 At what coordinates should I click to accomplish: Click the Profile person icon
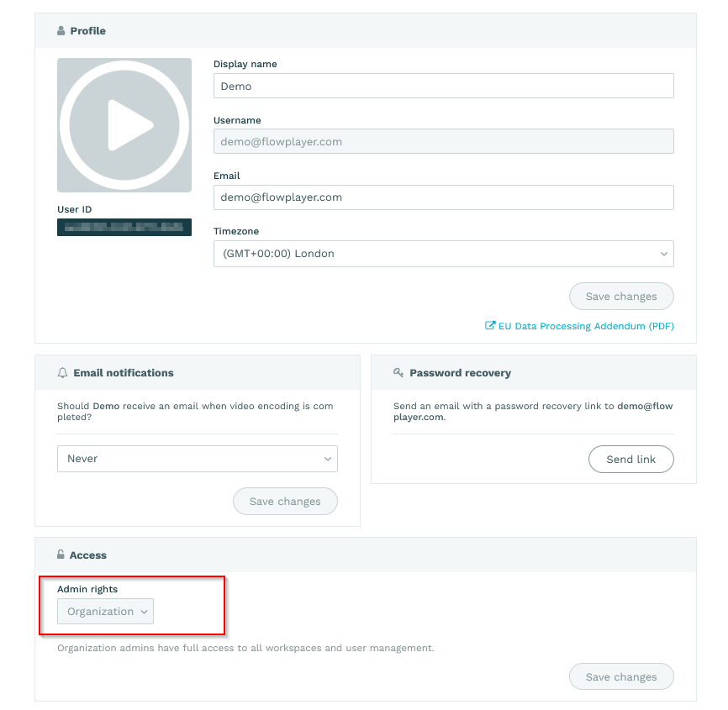61,30
